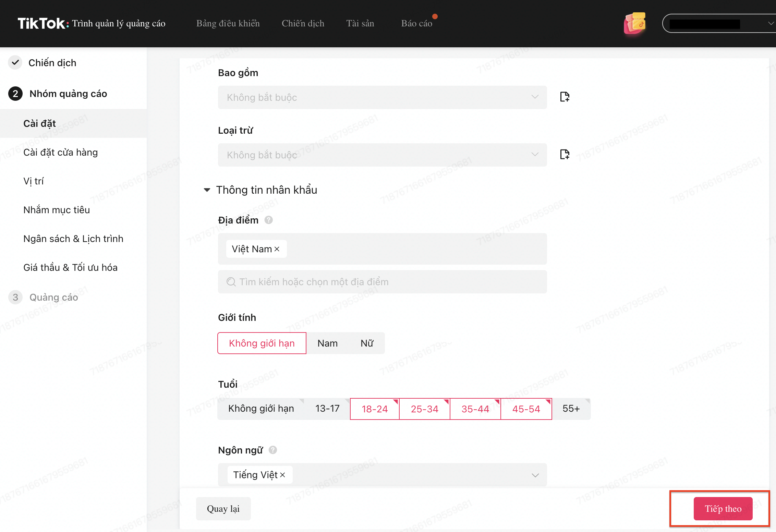The height and width of the screenshot is (532, 776).
Task: Deselect the 18-24 age range
Action: coord(375,409)
